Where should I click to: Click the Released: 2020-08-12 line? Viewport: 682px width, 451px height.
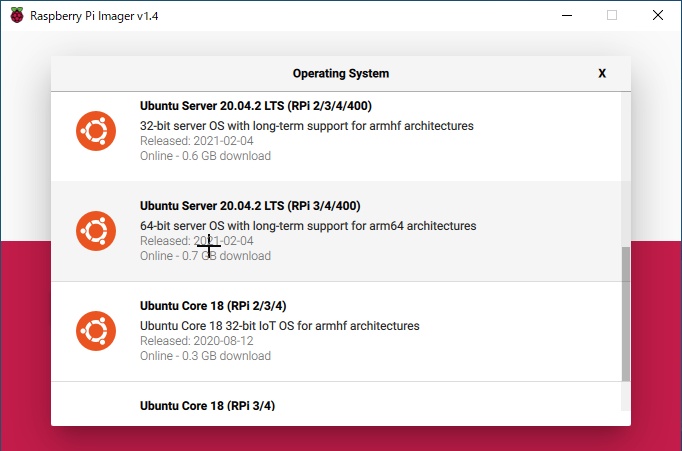point(197,341)
